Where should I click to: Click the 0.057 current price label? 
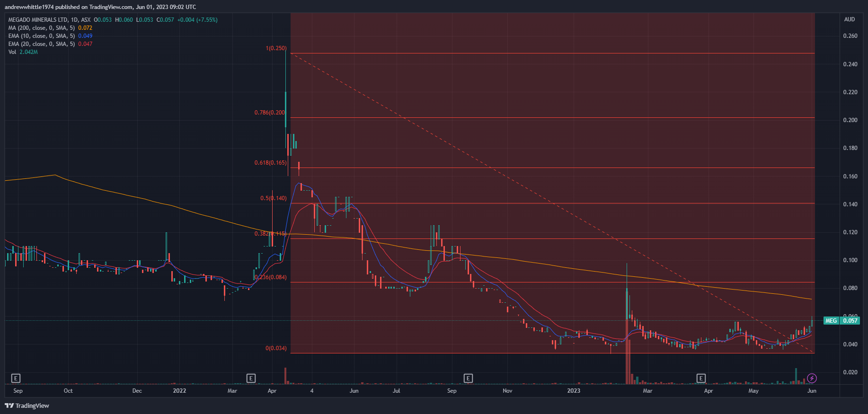(850, 321)
